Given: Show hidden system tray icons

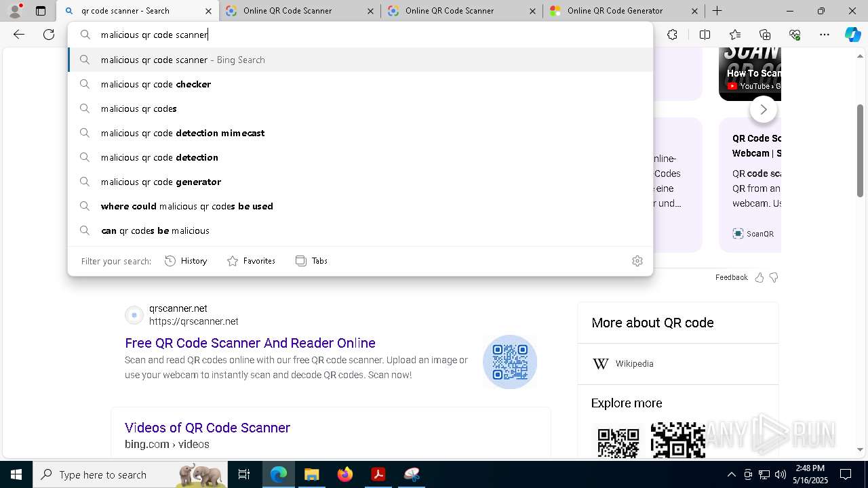Looking at the screenshot, I should 731,474.
